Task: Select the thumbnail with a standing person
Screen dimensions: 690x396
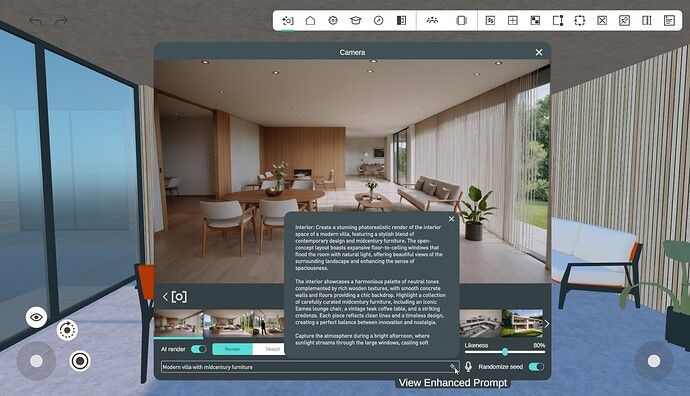Action: (x=269, y=323)
